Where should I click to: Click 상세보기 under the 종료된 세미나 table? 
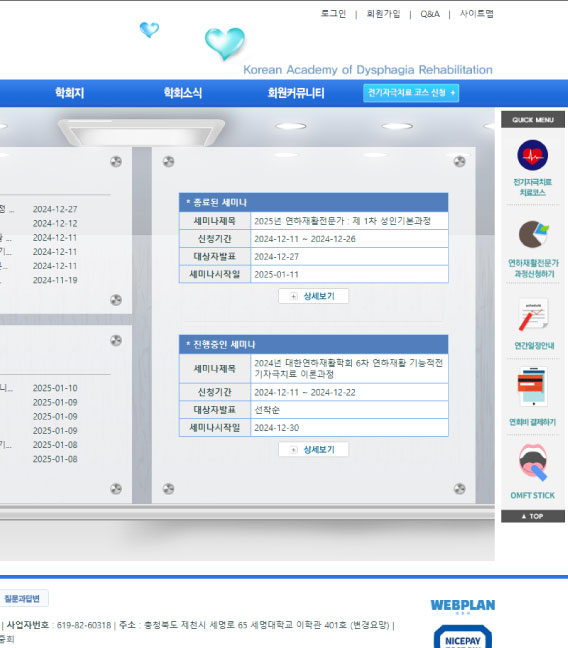coord(313,296)
